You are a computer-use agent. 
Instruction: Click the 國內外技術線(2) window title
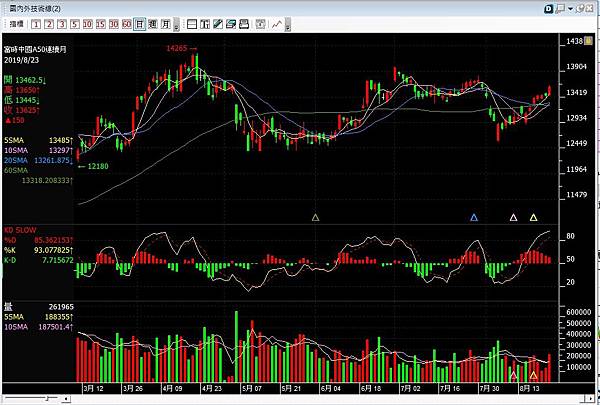click(35, 8)
